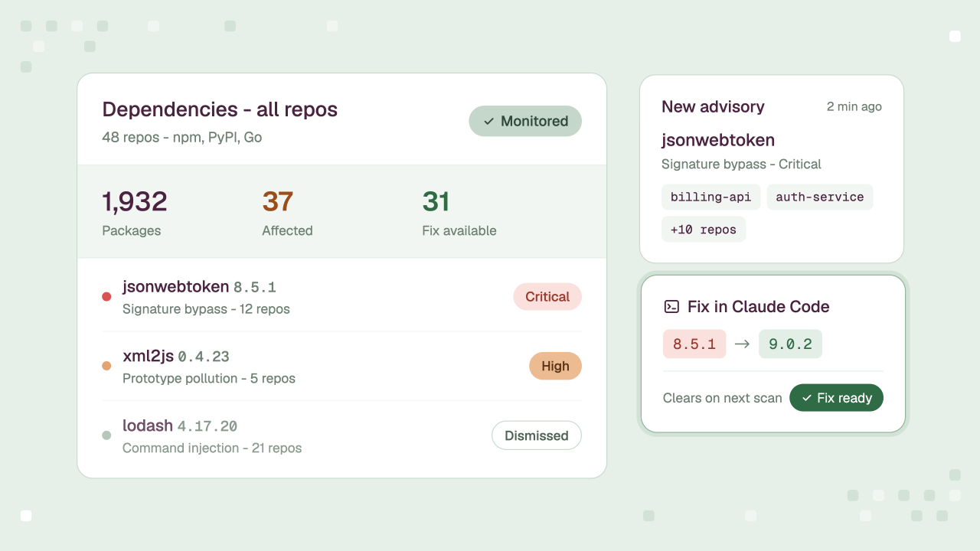Click the Clears on next scan text
The image size is (980, 551).
point(723,398)
